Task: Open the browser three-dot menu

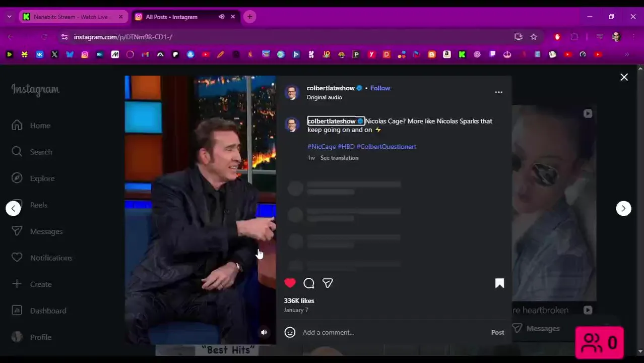Action: (x=633, y=37)
